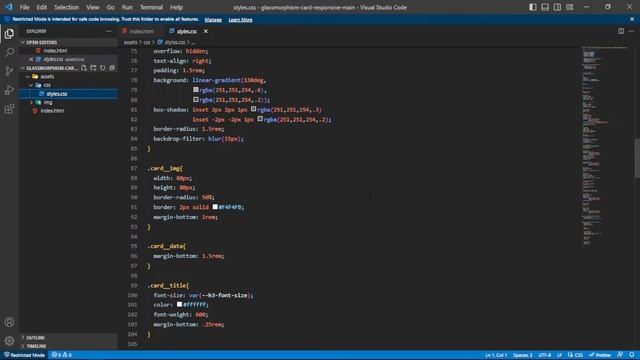Collapse the assets folder

pos(28,76)
